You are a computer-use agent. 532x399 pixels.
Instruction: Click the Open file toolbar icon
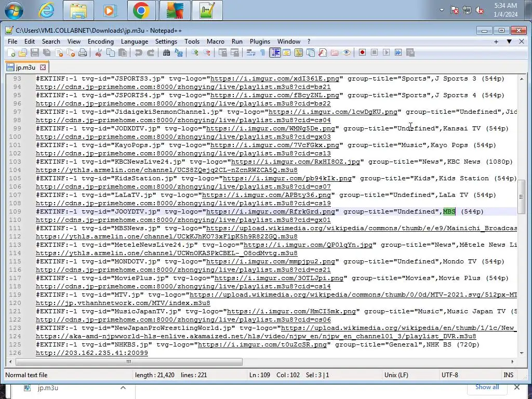23,53
